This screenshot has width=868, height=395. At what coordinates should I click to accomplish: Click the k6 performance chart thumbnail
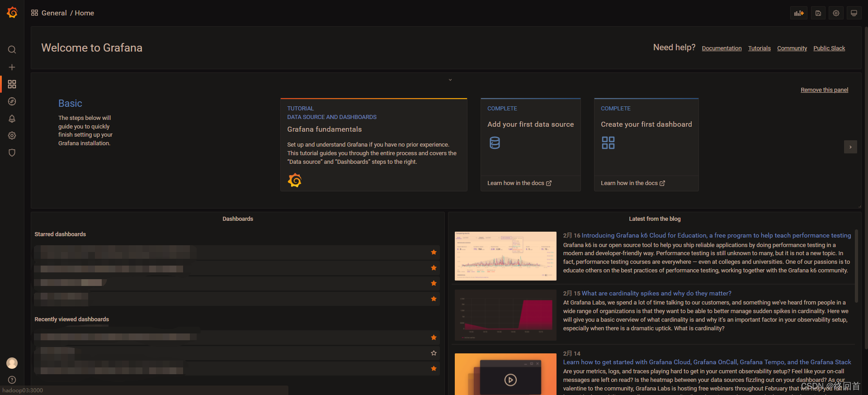[x=505, y=256]
